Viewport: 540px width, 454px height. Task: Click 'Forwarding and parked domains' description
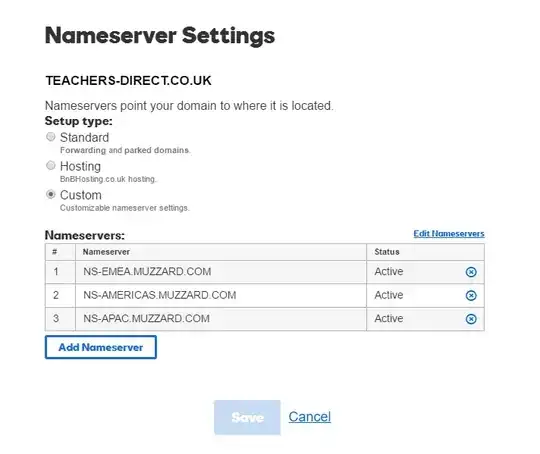(125, 150)
